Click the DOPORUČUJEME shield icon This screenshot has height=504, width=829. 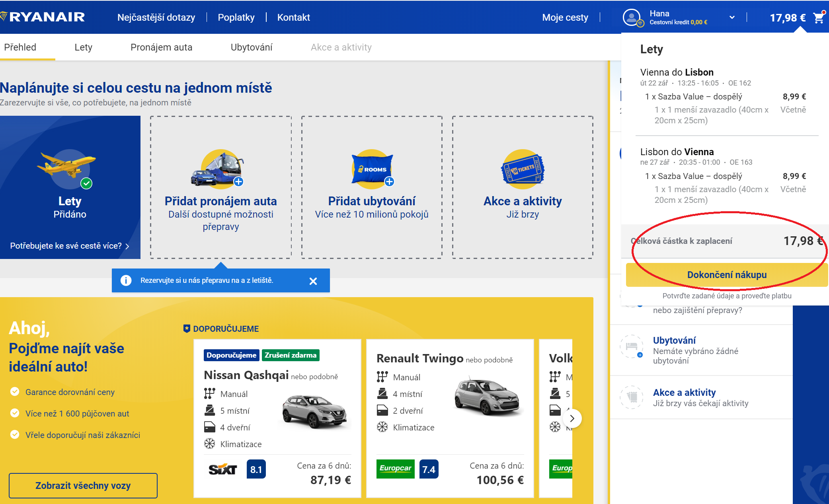(187, 329)
